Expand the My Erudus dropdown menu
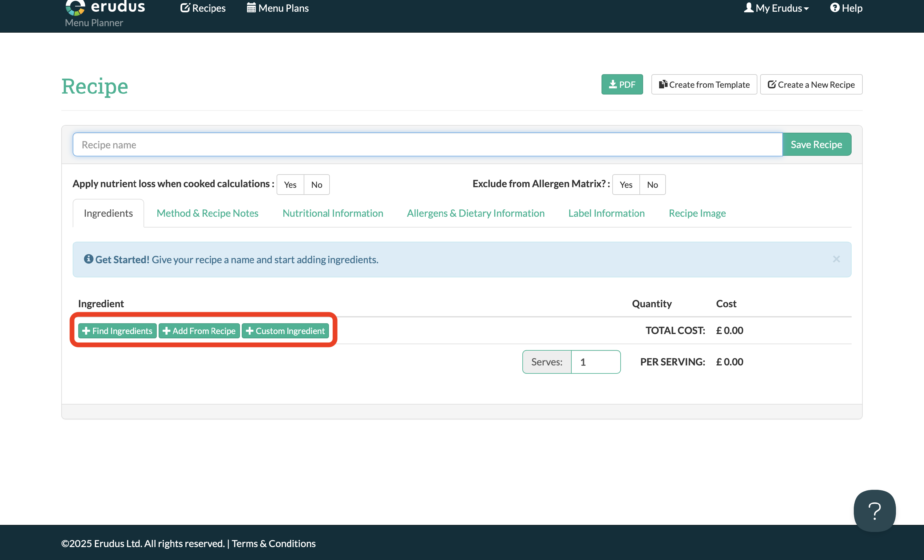 (x=776, y=8)
